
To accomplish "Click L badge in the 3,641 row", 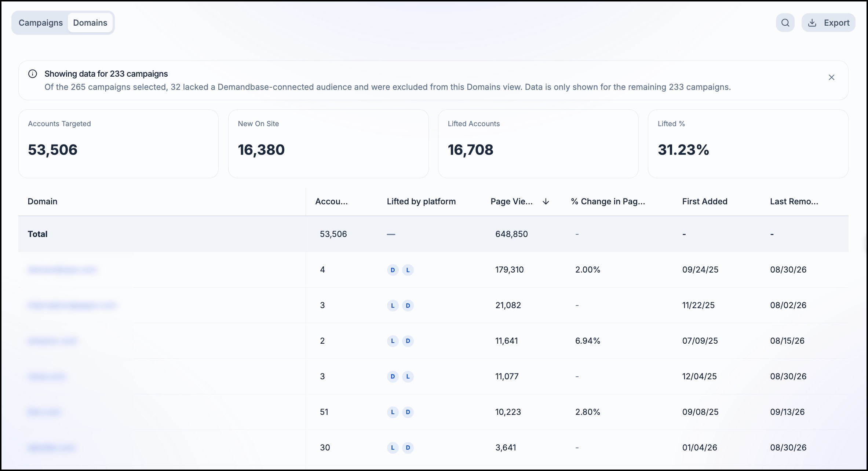I will pyautogui.click(x=393, y=448).
